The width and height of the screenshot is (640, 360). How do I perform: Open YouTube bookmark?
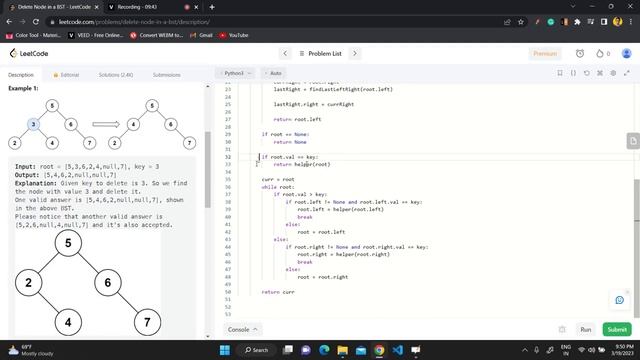click(x=234, y=36)
